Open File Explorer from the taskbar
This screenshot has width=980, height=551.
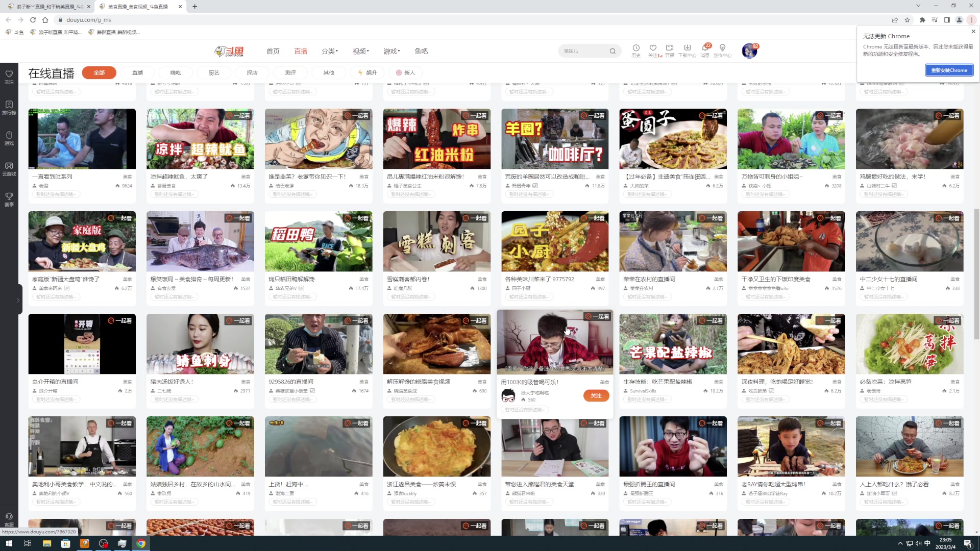tap(46, 543)
